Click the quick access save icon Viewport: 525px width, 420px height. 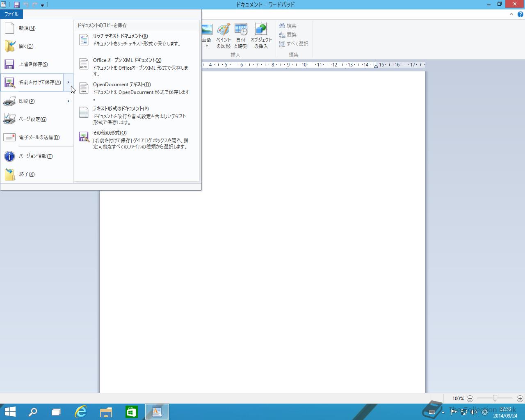(x=17, y=5)
